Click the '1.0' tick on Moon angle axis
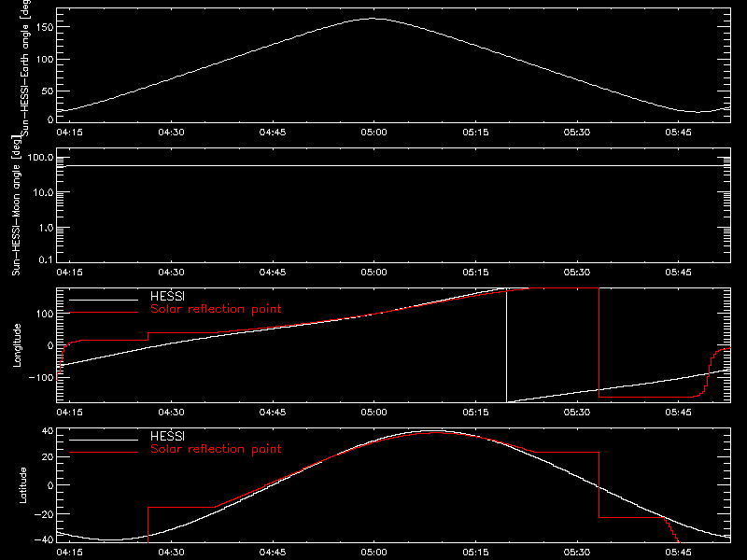747x560 pixels. pyautogui.click(x=46, y=228)
